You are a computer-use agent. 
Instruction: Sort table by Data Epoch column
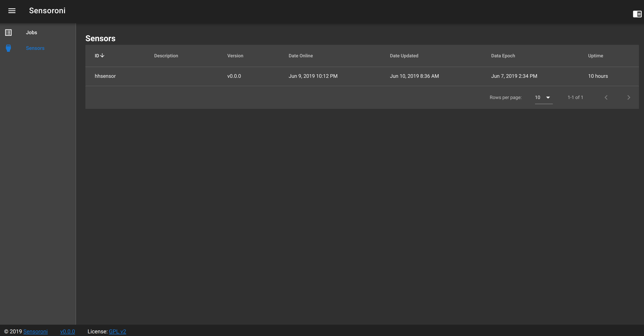tap(503, 56)
